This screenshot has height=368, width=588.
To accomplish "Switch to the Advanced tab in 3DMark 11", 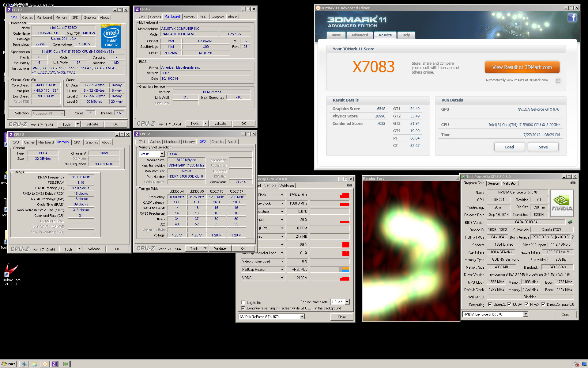I will [360, 35].
